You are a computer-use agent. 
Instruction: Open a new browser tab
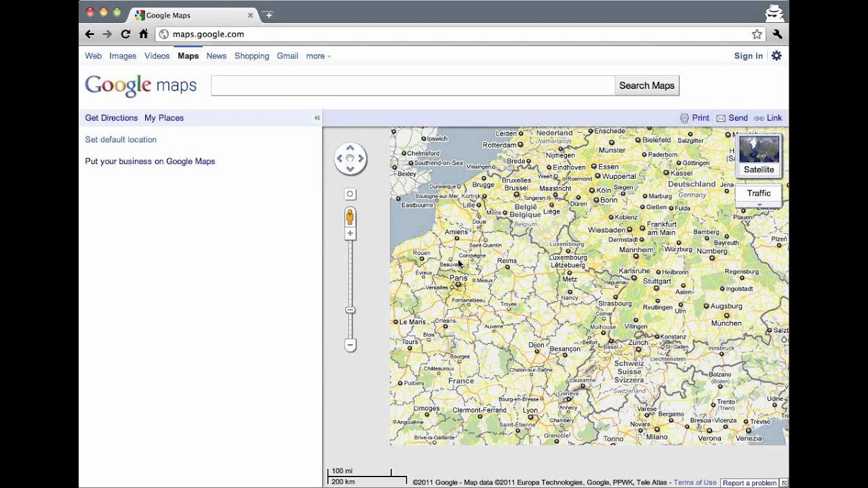click(x=269, y=15)
